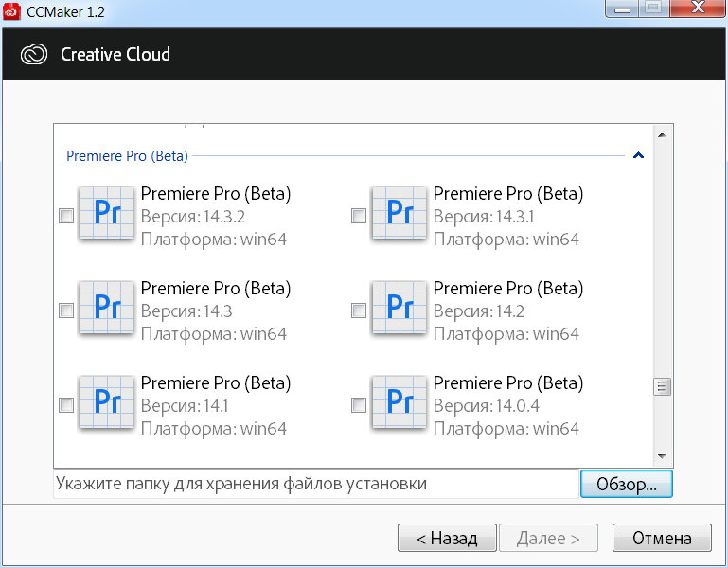
Task: Select the Premiere Pro (Beta) 14.3.1 title
Action: [507, 194]
